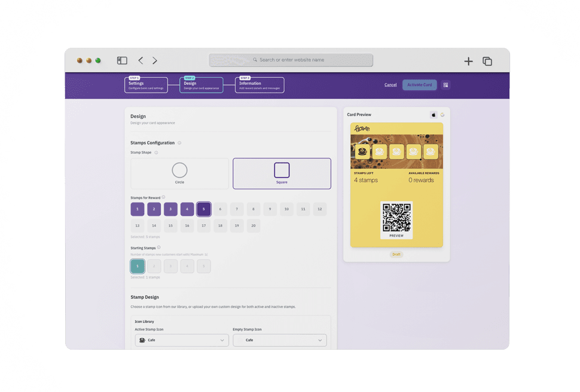This screenshot has width=580, height=392.
Task: Expand the browser search field suggestions
Action: [291, 60]
